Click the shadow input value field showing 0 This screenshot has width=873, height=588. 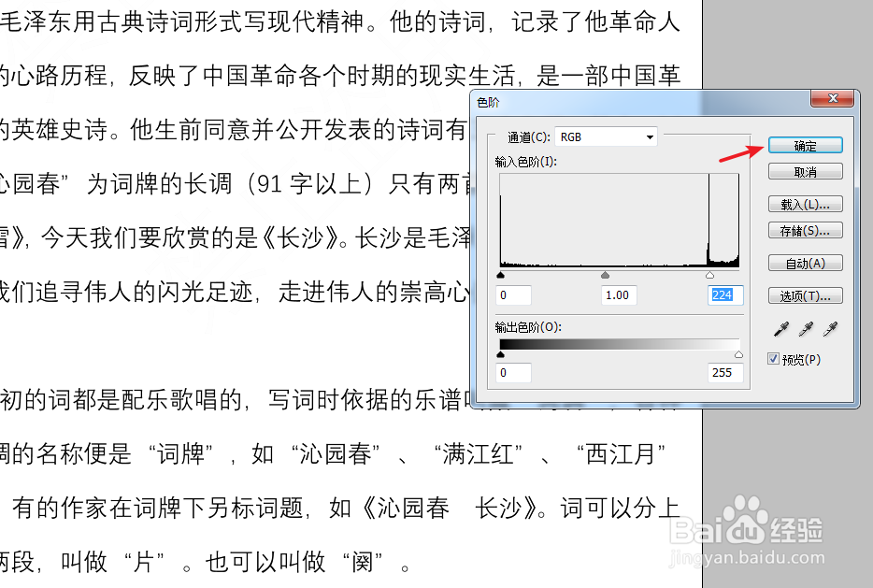click(x=512, y=294)
